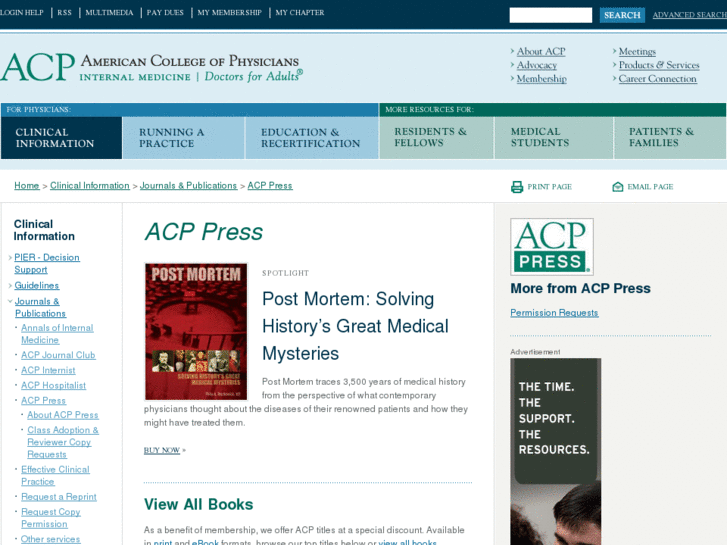The image size is (727, 545).
Task: Open My Chapter in the top bar
Action: [x=300, y=13]
